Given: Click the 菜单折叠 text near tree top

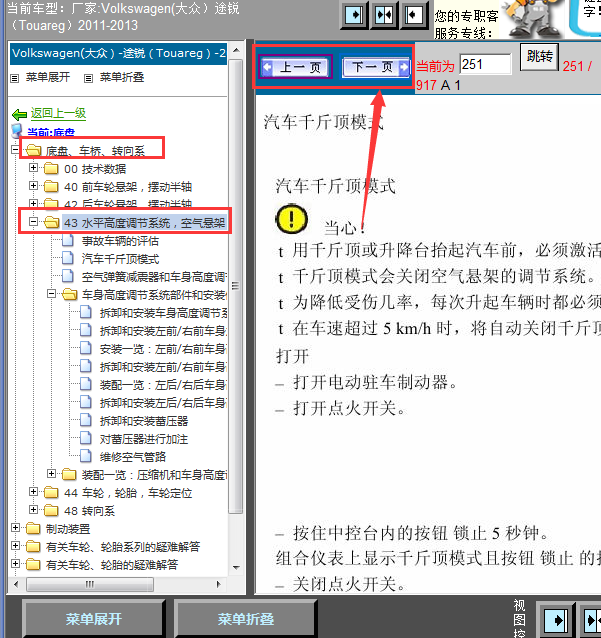Looking at the screenshot, I should coord(122,77).
